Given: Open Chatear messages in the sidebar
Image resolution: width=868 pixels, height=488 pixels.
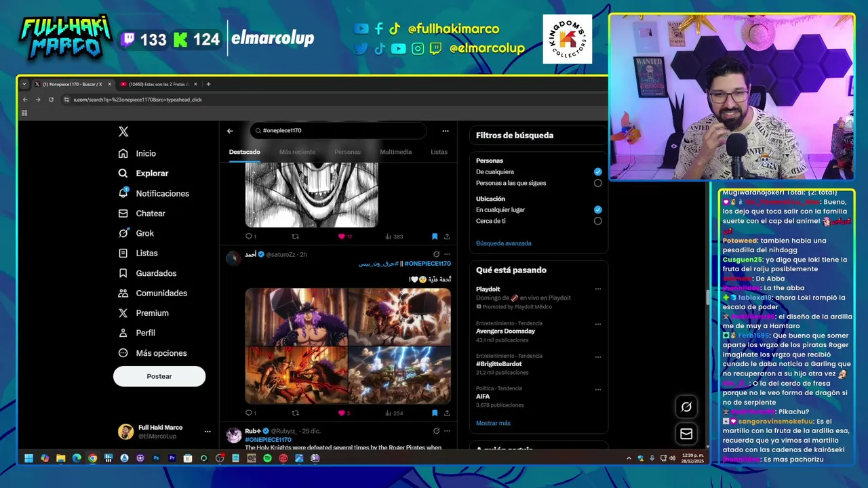Looking at the screenshot, I should (x=142, y=213).
